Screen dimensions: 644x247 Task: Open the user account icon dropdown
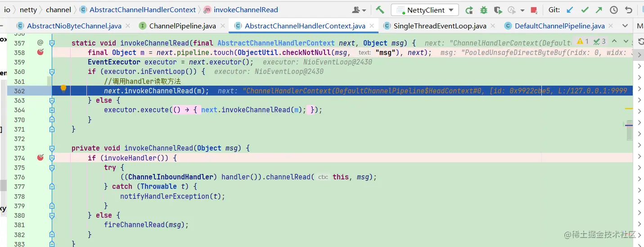[x=359, y=10]
